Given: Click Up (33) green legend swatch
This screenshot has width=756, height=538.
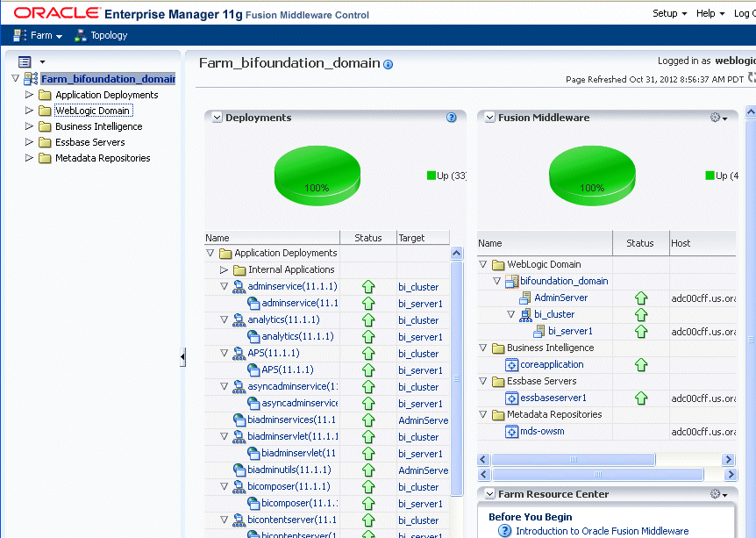Looking at the screenshot, I should (x=431, y=176).
